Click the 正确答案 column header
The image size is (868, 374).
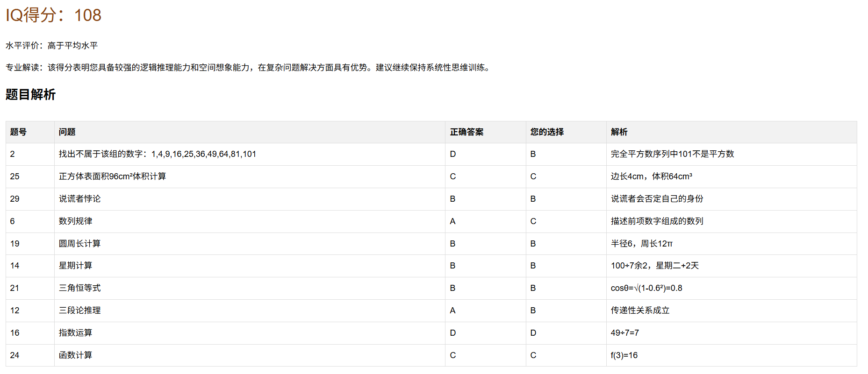[x=466, y=132]
